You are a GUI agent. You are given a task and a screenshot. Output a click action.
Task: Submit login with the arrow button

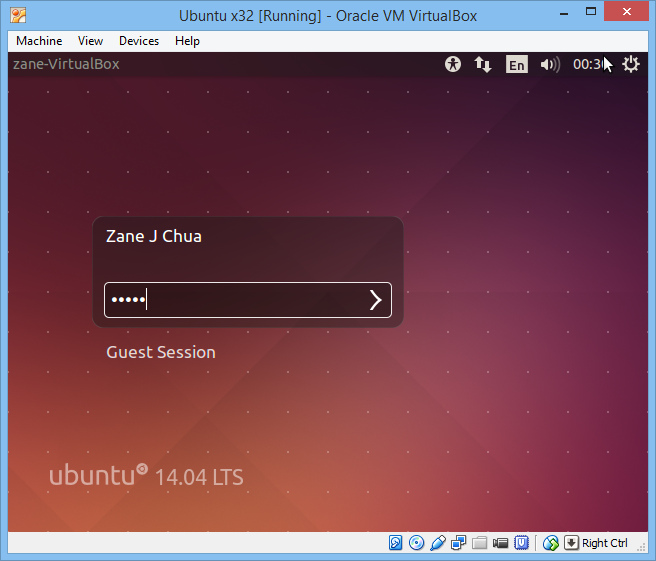point(375,300)
